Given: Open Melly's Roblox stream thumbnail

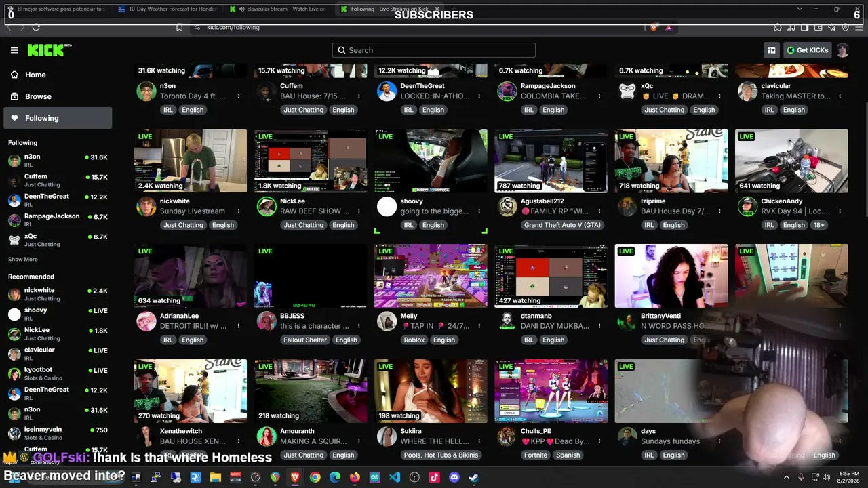Looking at the screenshot, I should click(431, 276).
